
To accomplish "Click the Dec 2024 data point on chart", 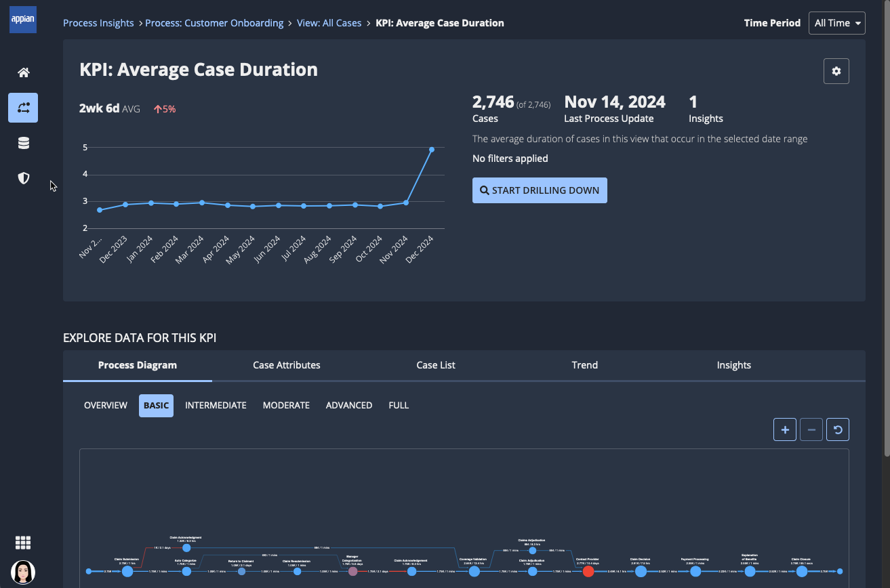I will 432,150.
